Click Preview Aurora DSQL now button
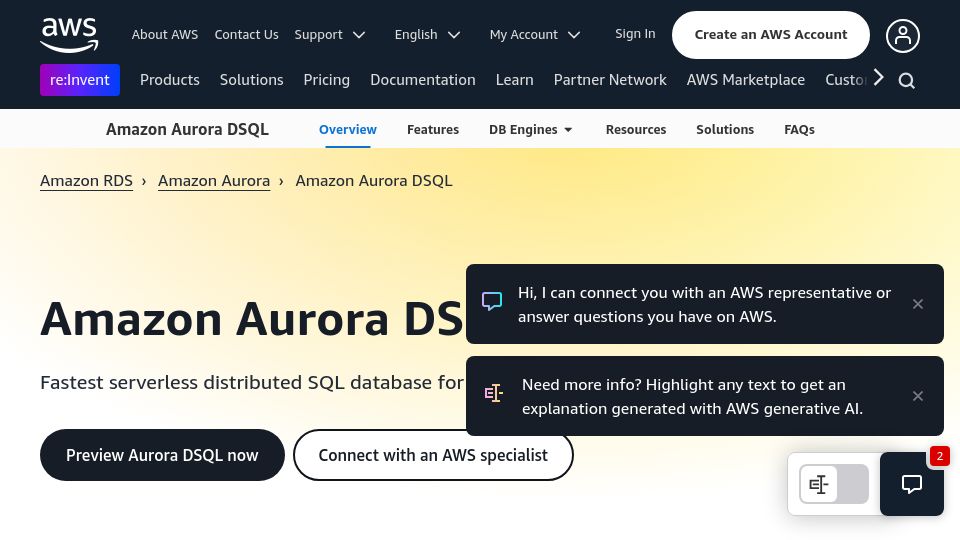The image size is (960, 540). click(x=162, y=455)
